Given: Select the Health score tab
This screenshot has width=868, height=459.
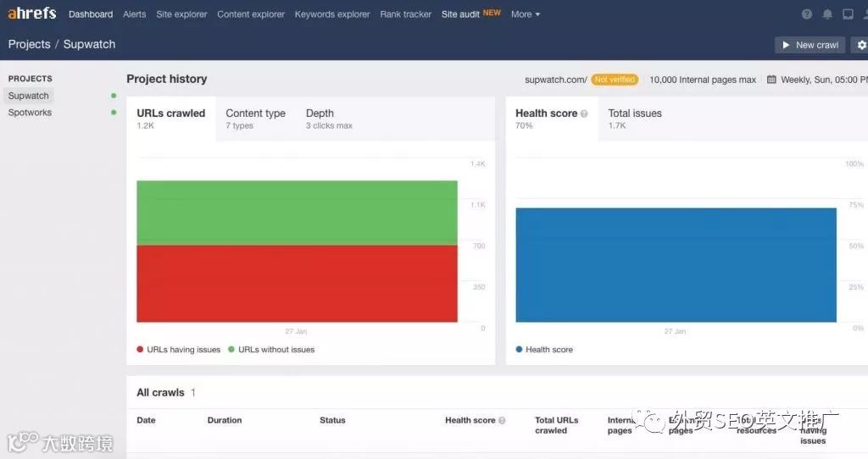Looking at the screenshot, I should coord(552,119).
